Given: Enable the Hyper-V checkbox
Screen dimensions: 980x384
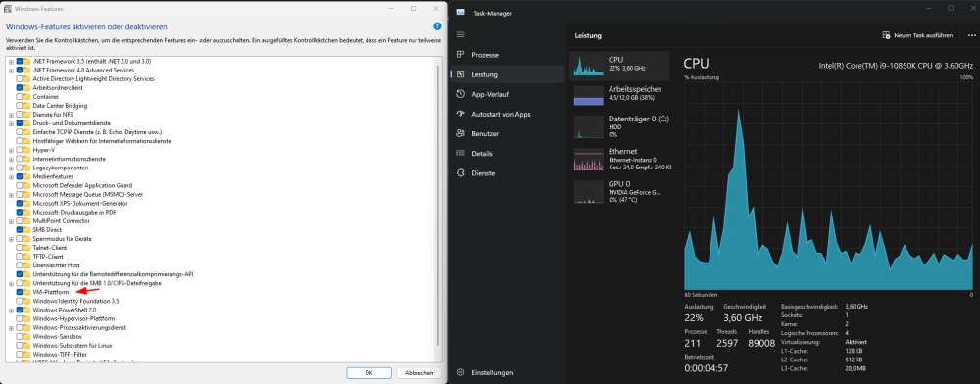Looking at the screenshot, I should coord(20,150).
